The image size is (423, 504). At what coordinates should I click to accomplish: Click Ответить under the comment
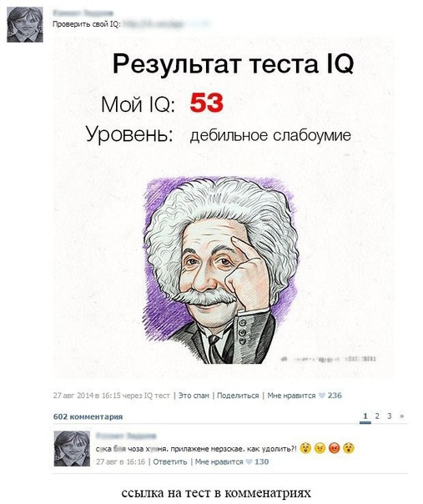170,462
